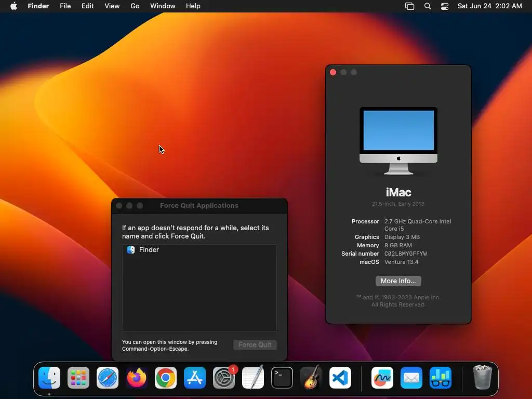
Task: Close the Force Quit Applications window
Action: [x=119, y=206]
